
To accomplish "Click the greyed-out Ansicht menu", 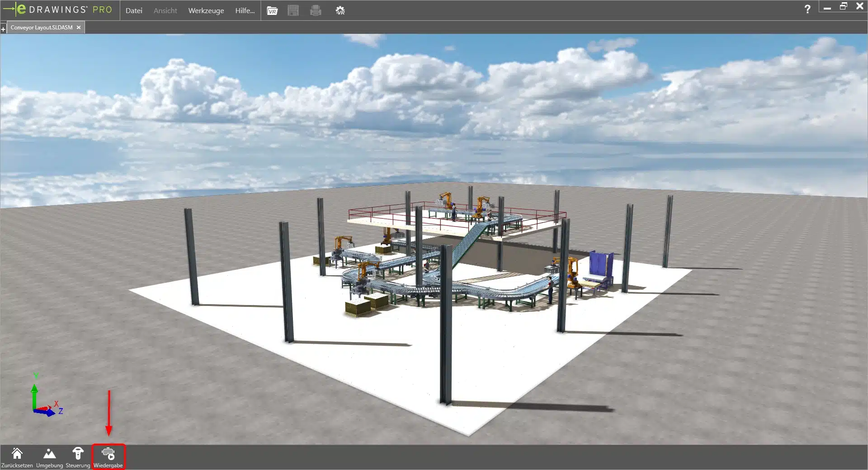I will 165,10.
